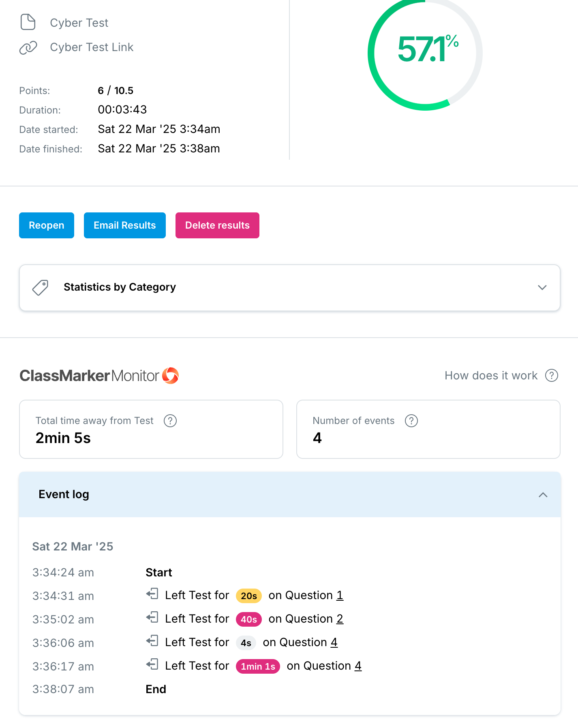Click the leave icon on the 3:36:17 am event
This screenshot has height=728, width=578.
pos(152,665)
